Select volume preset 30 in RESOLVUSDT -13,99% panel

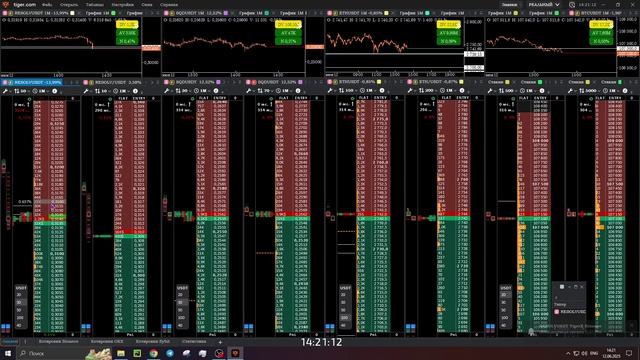[x=20, y=302]
